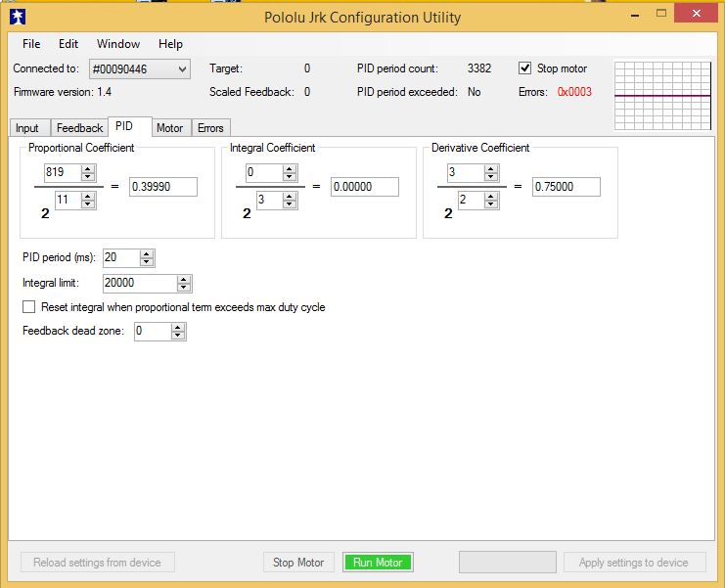This screenshot has height=588, width=725.
Task: Increase the proportional numerator 819
Action: (x=88, y=168)
